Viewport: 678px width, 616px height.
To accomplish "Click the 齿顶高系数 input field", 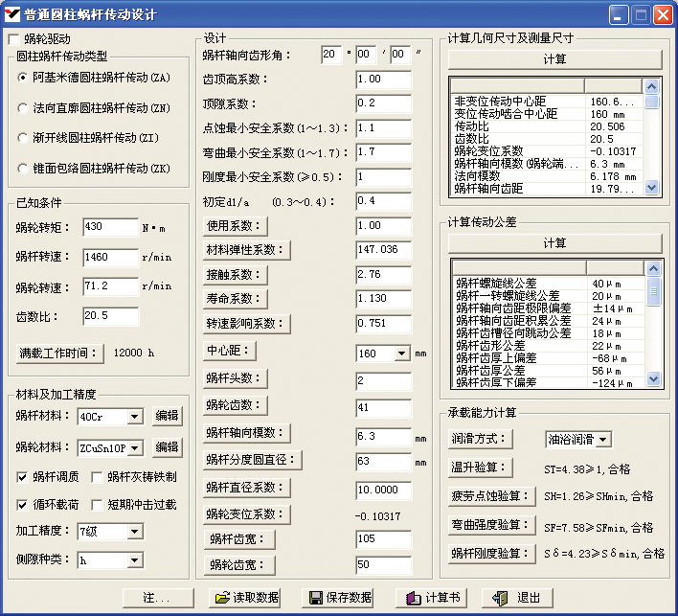I will coord(382,80).
